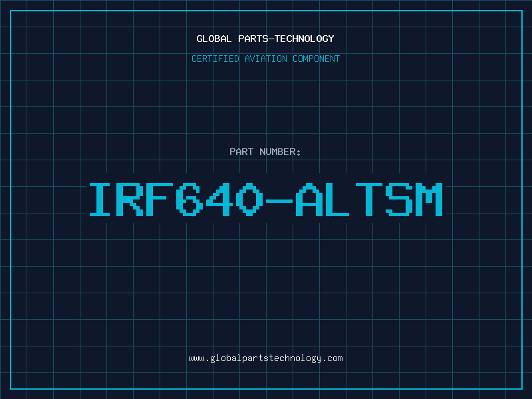Click the IRF640 portion of the part number
The width and height of the screenshot is (532, 399).
[176, 199]
